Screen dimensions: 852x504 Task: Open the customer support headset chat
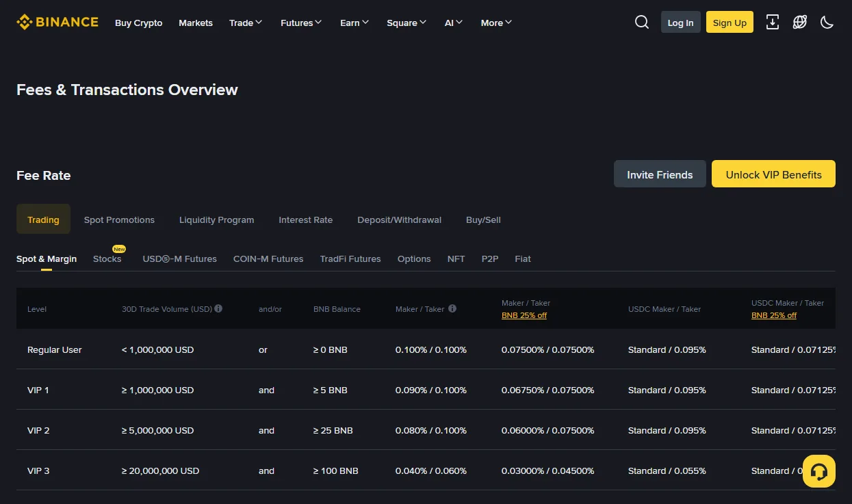[819, 471]
